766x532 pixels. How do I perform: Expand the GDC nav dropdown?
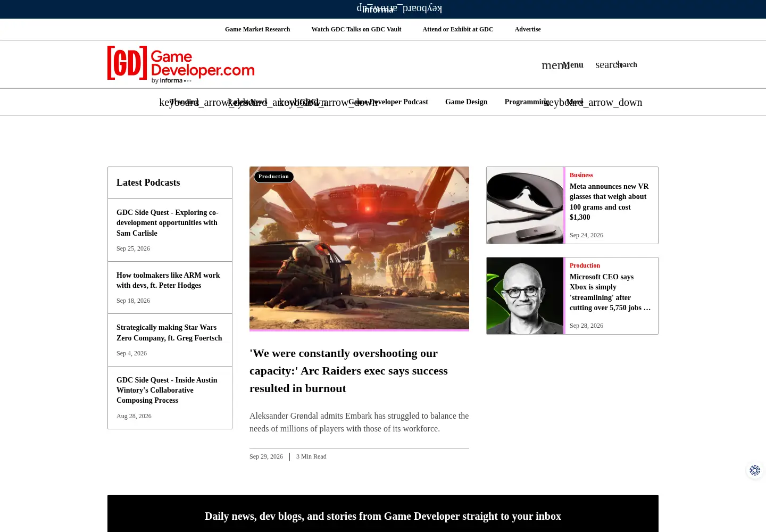click(307, 102)
